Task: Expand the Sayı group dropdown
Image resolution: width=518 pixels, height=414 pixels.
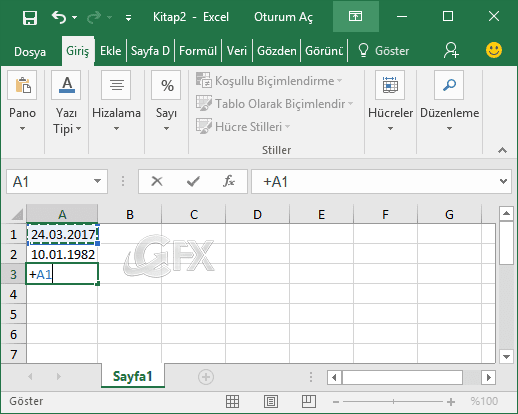Action: (166, 128)
